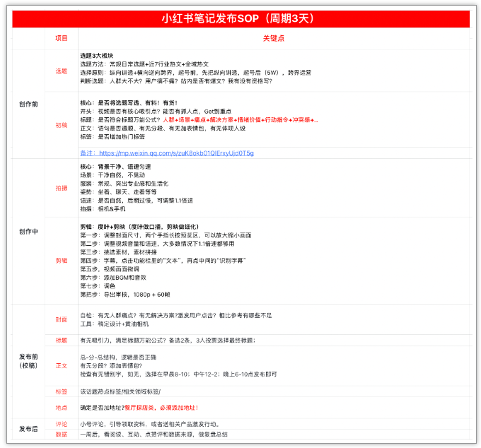Click the line 有无分段？添加表情包？

pos(111,366)
